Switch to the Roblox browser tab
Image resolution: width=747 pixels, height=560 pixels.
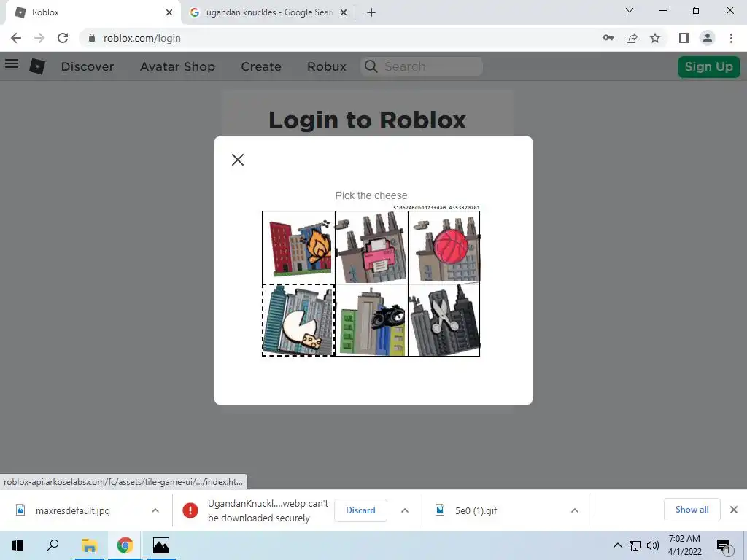click(93, 12)
